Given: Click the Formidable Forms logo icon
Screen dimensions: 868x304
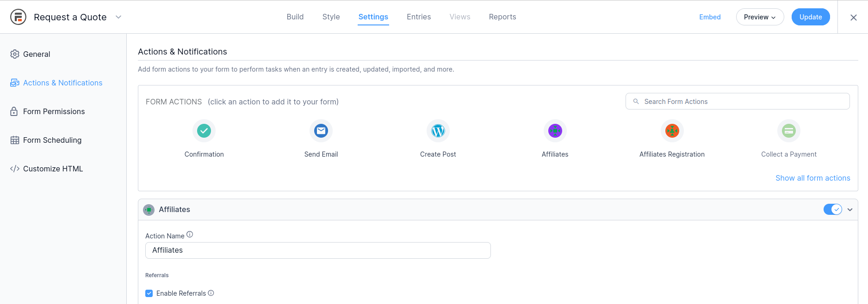Looking at the screenshot, I should click(18, 17).
